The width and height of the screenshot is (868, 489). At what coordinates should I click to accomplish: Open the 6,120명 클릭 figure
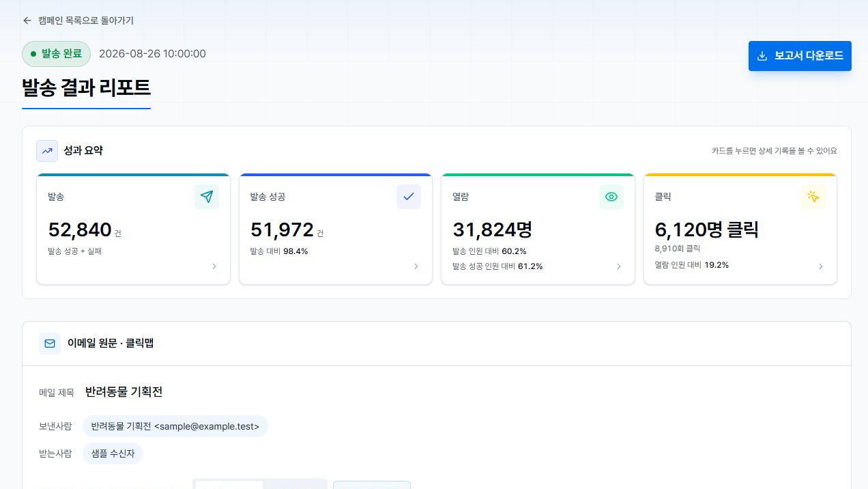point(706,230)
